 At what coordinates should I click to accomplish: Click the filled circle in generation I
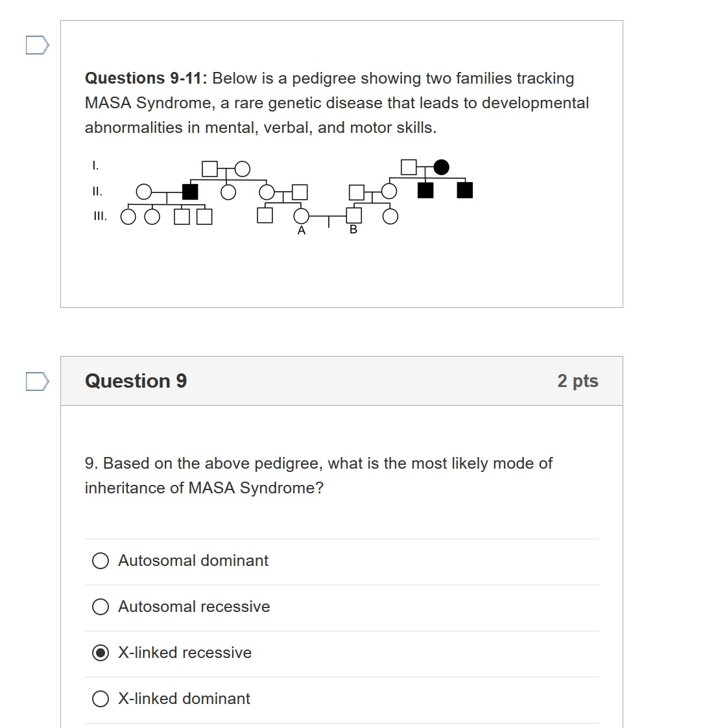[x=441, y=168]
